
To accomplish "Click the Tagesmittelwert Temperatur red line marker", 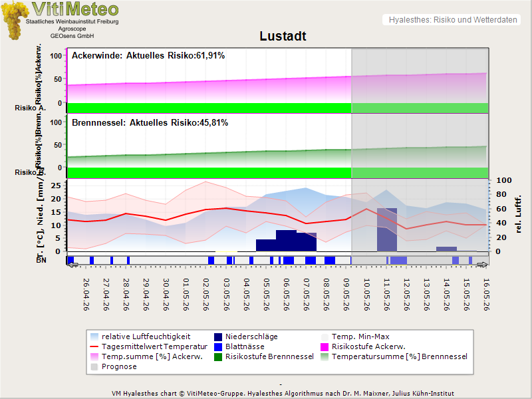I will [x=94, y=346].
